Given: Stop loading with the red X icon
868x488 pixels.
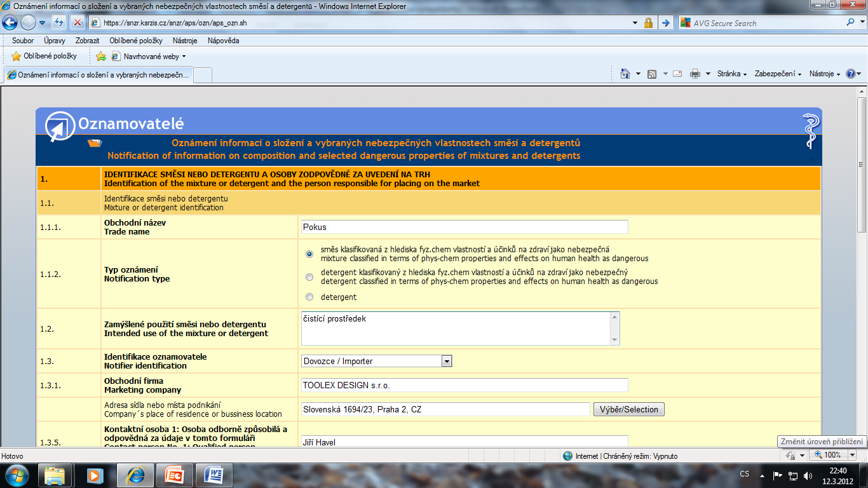Looking at the screenshot, I should coord(77,23).
